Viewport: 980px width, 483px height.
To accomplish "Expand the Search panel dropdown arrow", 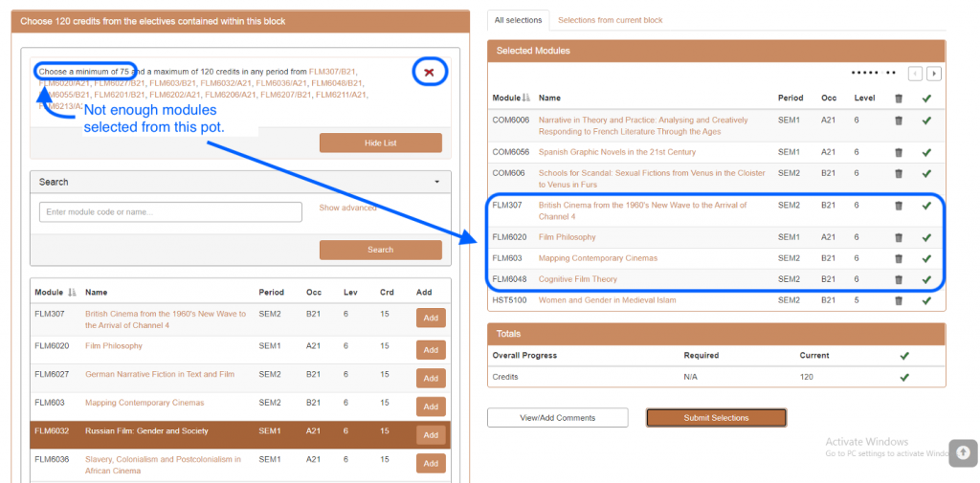I will [437, 182].
